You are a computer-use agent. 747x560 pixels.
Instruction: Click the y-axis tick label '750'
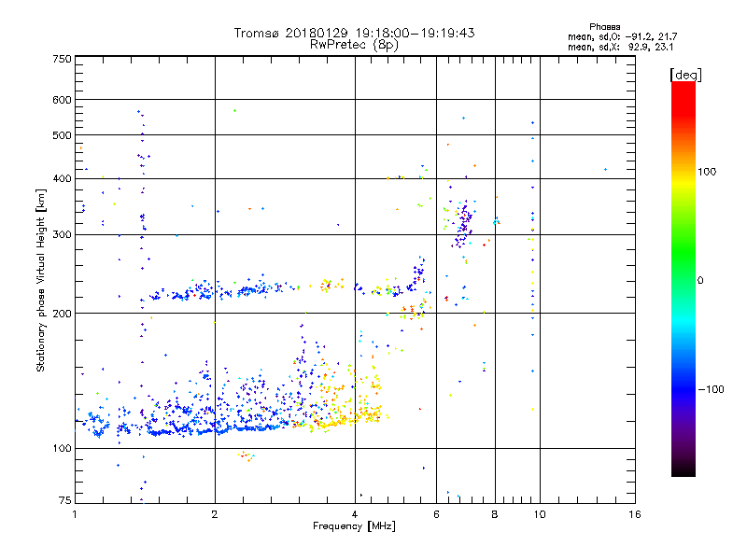tap(62, 59)
